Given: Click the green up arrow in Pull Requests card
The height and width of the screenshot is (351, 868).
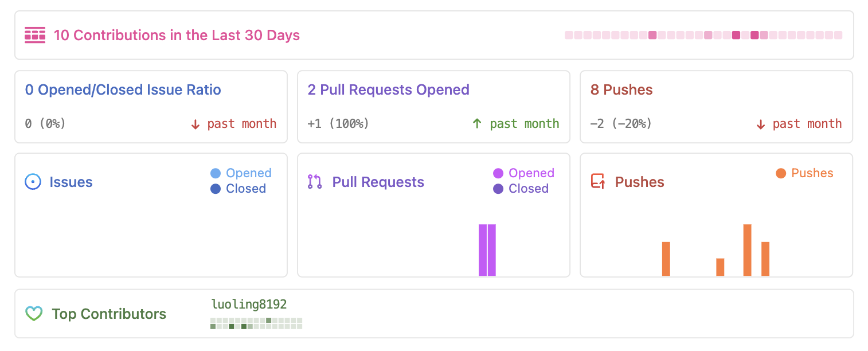Looking at the screenshot, I should pyautogui.click(x=477, y=124).
